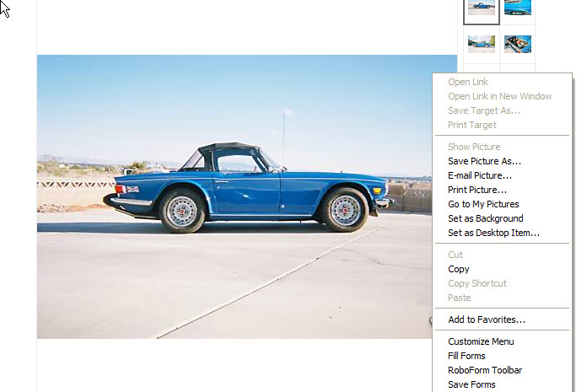
Task: Open the overhead car interior thumbnail
Action: pos(518,43)
